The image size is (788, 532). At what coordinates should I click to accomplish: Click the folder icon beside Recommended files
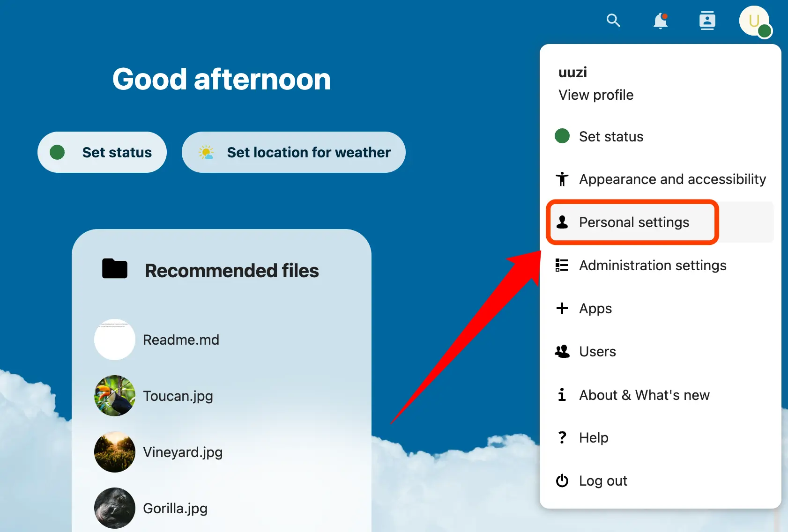click(115, 269)
